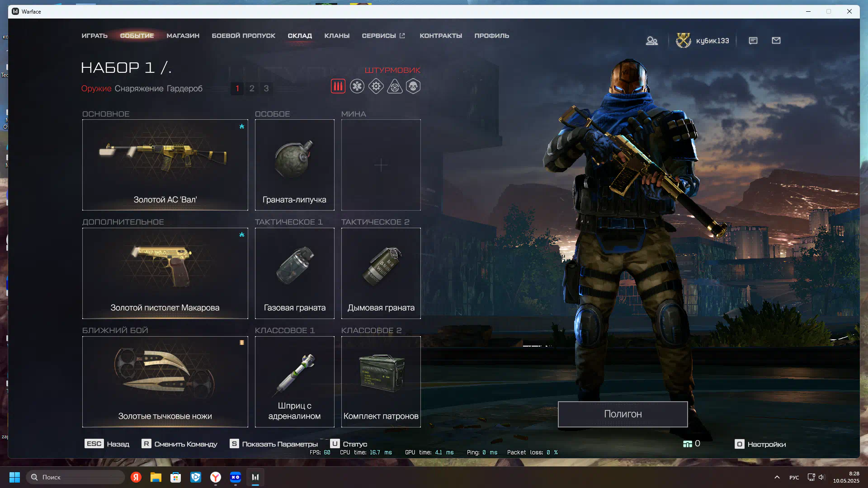This screenshot has width=868, height=488.
Task: Open the СЕРВИСЫ external link
Action: coord(383,36)
